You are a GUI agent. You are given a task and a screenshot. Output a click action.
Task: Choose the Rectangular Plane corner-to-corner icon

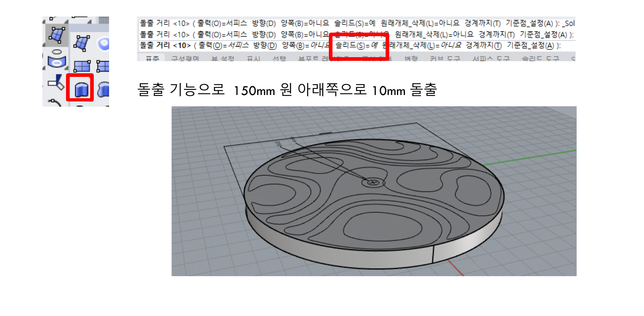(x=82, y=66)
